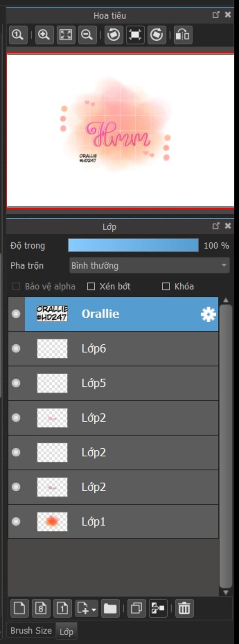Create a new layer folder

[110, 608]
